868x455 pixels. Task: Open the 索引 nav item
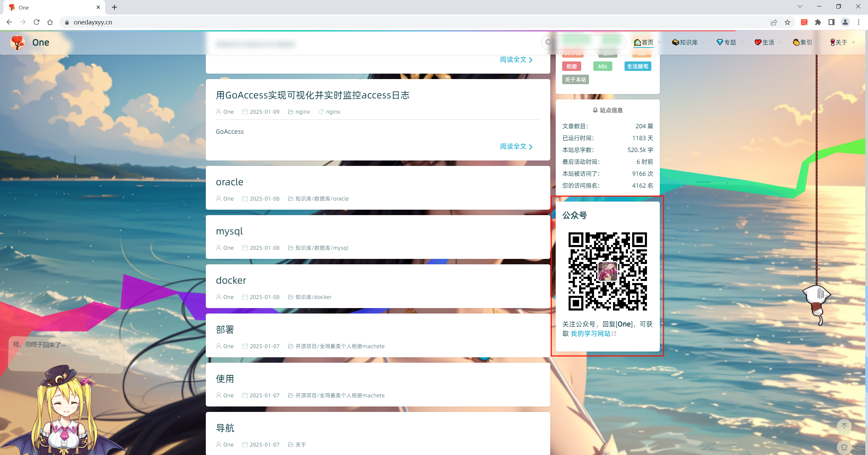pos(802,42)
